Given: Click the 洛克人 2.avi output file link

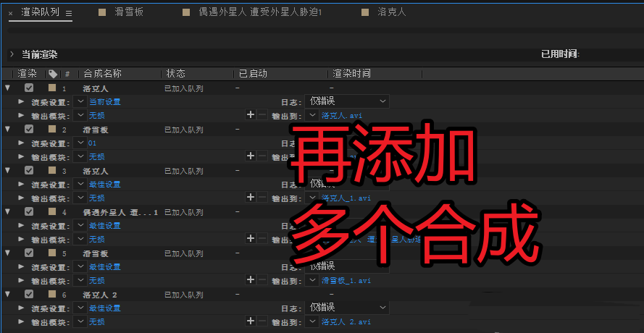Looking at the screenshot, I should point(346,322).
